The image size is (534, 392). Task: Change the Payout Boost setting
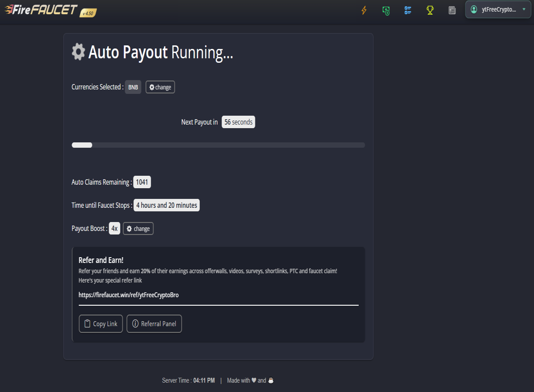tap(138, 229)
